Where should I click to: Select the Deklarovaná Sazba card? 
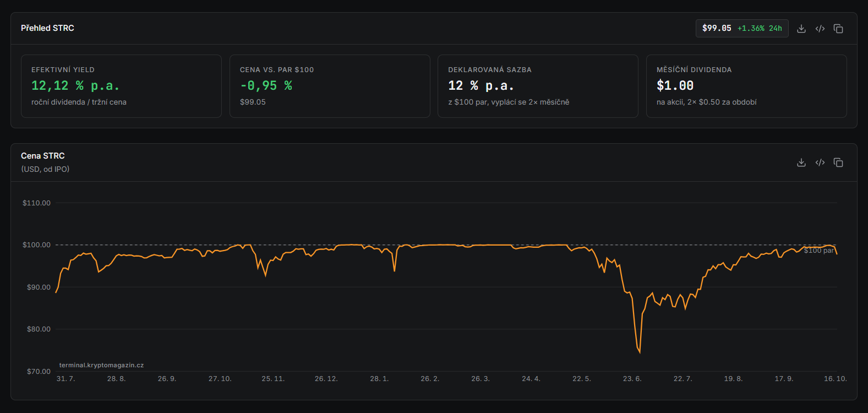[538, 86]
